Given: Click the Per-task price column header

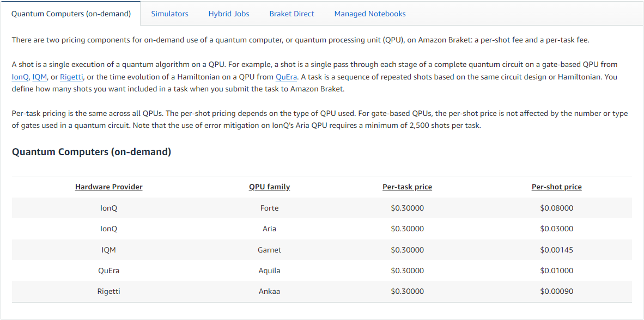Looking at the screenshot, I should pyautogui.click(x=407, y=187).
